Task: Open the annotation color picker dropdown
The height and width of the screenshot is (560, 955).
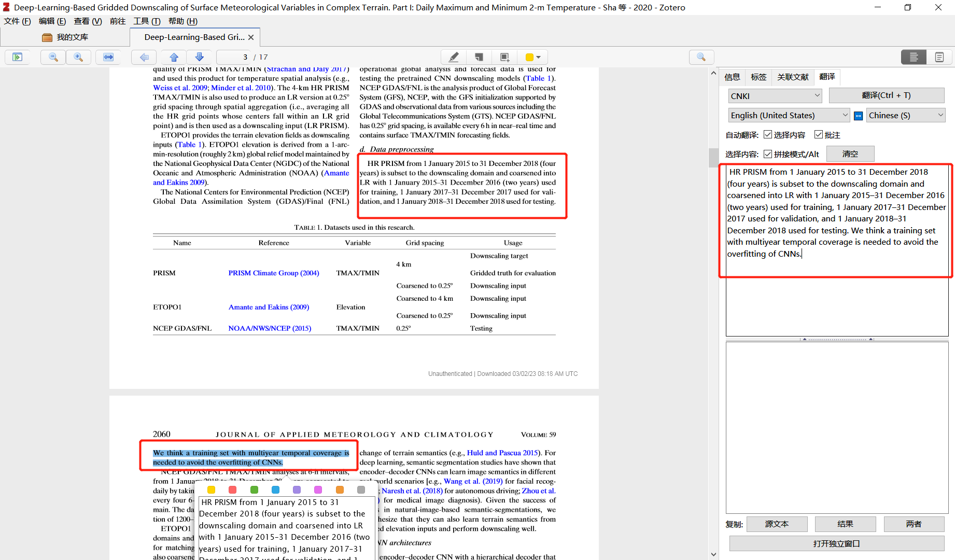Action: click(x=533, y=57)
